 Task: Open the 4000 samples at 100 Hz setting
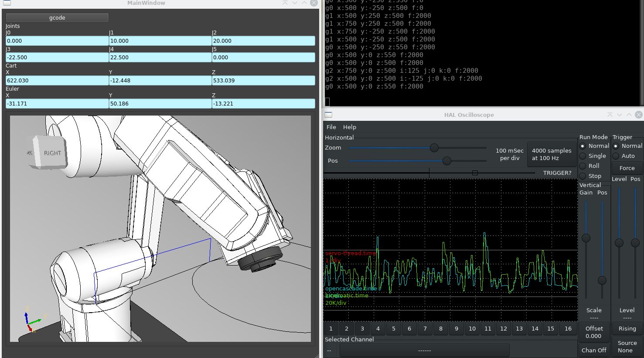tap(551, 154)
